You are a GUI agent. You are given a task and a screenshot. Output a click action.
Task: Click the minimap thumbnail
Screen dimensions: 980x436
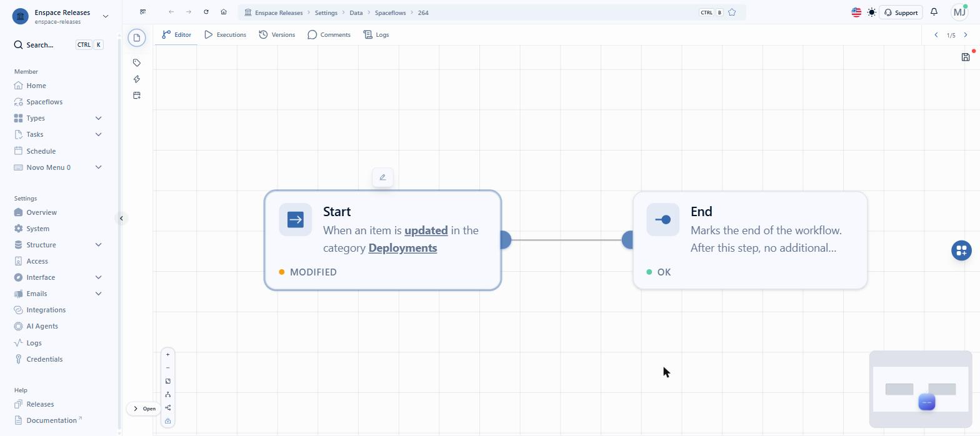(x=921, y=389)
